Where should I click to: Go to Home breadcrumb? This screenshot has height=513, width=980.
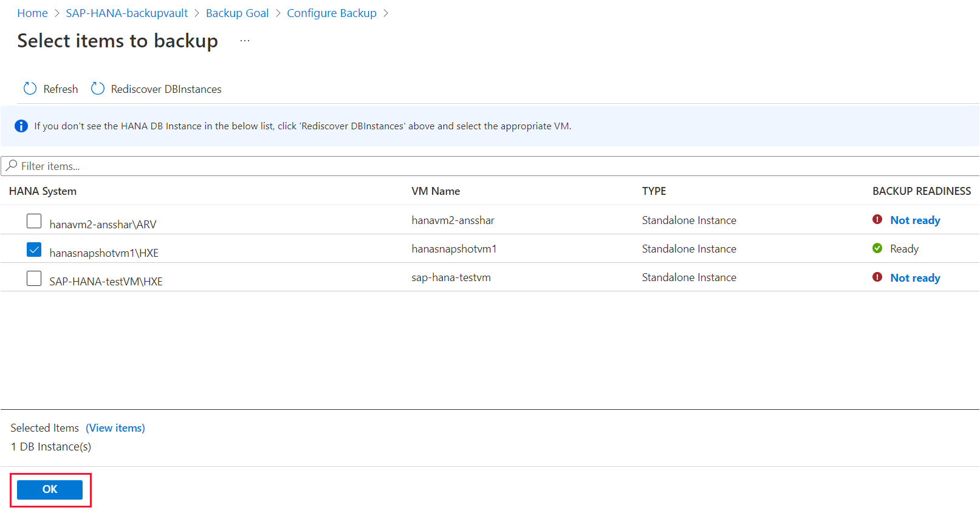[32, 13]
